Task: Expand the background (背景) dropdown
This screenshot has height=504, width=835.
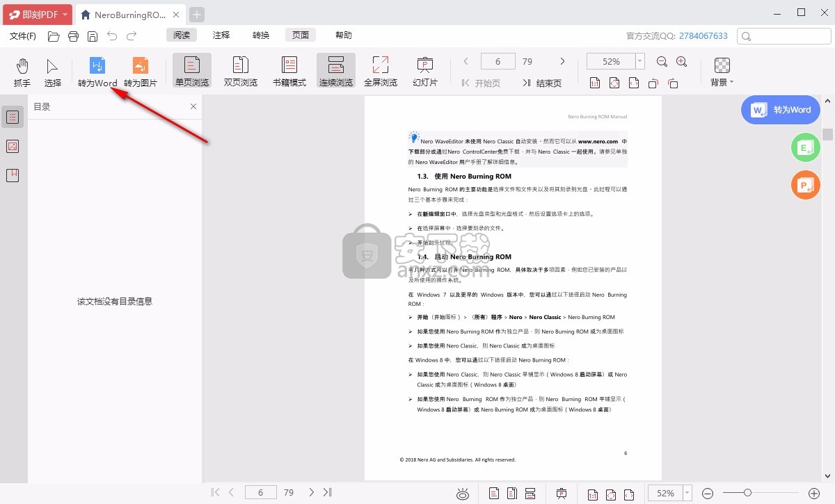Action: pyautogui.click(x=723, y=73)
